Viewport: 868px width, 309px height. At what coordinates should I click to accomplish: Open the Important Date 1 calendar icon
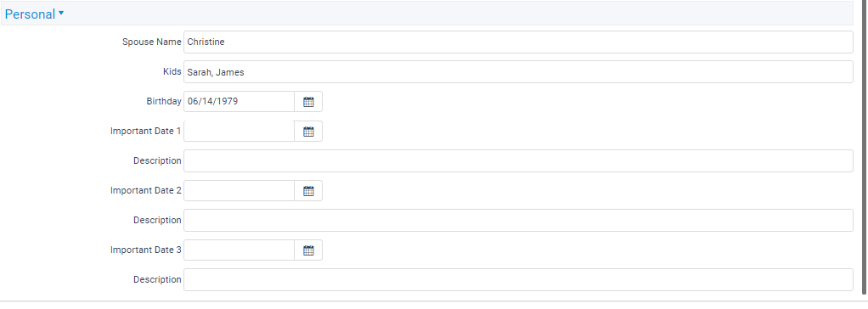click(308, 132)
